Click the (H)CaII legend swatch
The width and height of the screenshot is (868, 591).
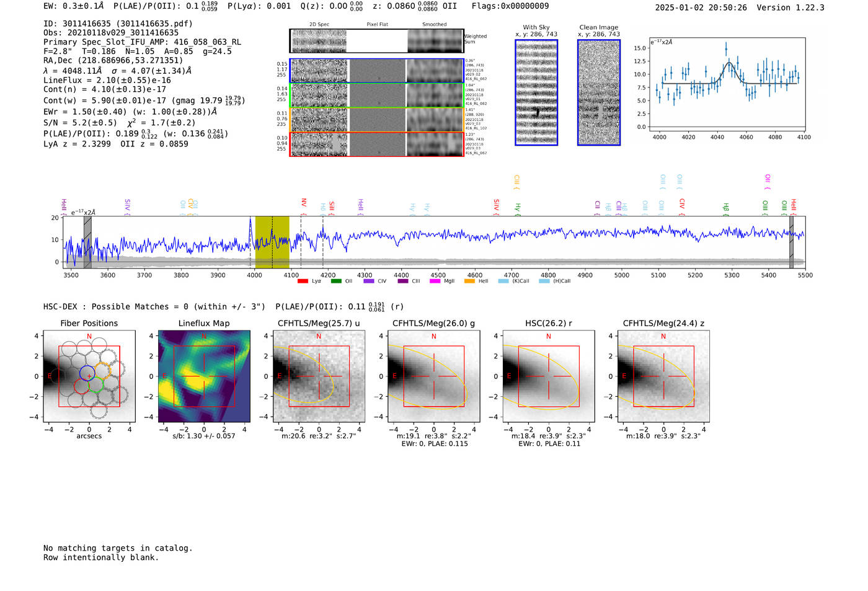[x=544, y=281]
